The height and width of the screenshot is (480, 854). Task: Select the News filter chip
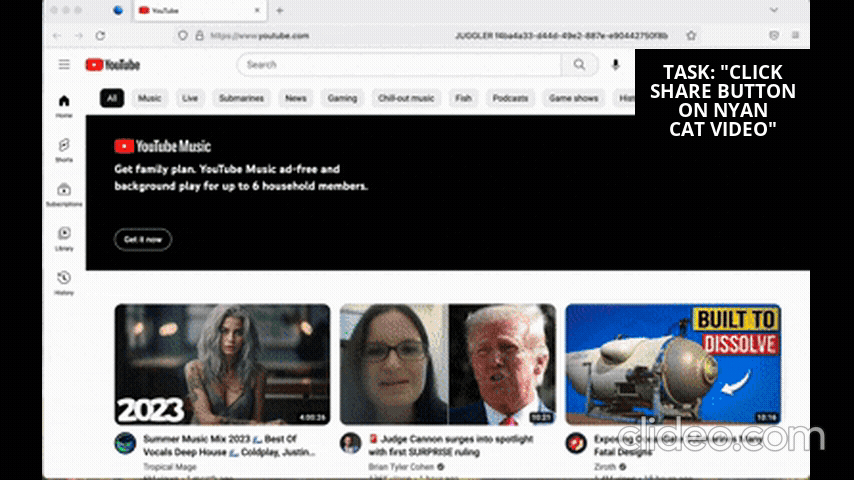click(296, 98)
